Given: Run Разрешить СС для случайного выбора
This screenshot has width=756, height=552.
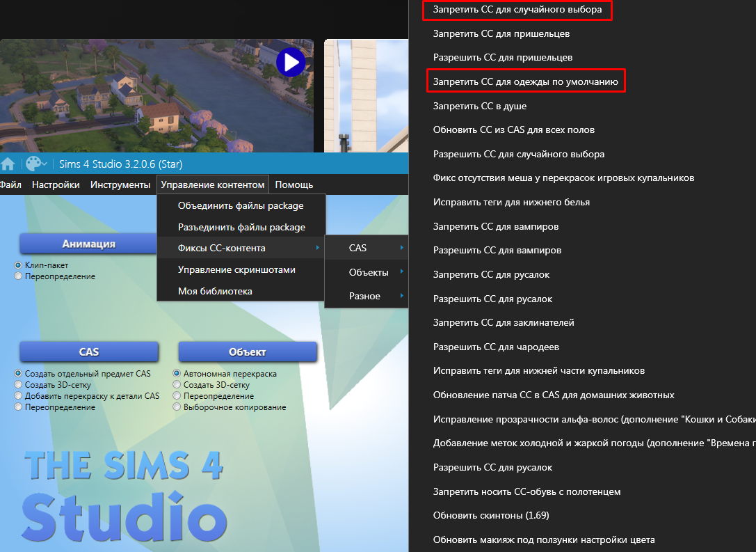Looking at the screenshot, I should pos(519,154).
